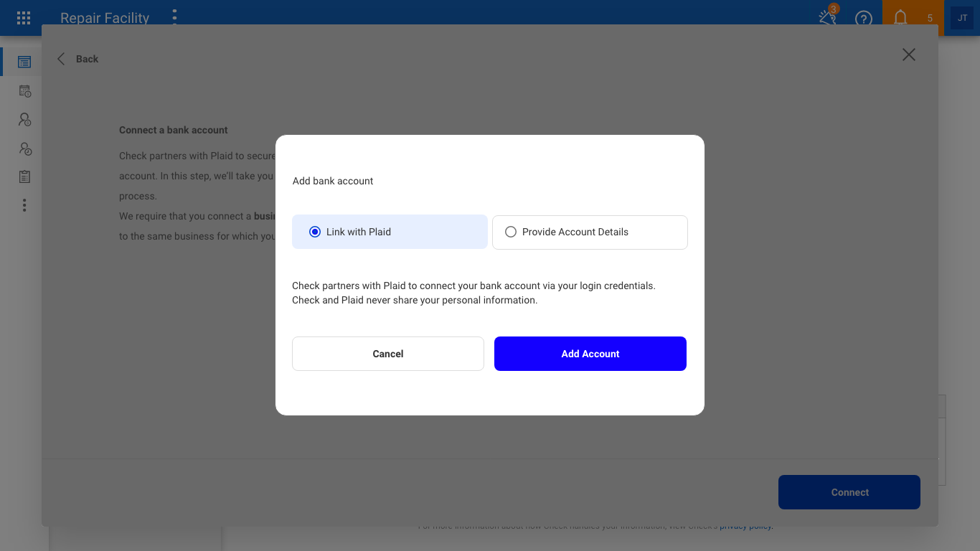Image resolution: width=980 pixels, height=551 pixels.
Task: Click the Add Account button
Action: 590,353
